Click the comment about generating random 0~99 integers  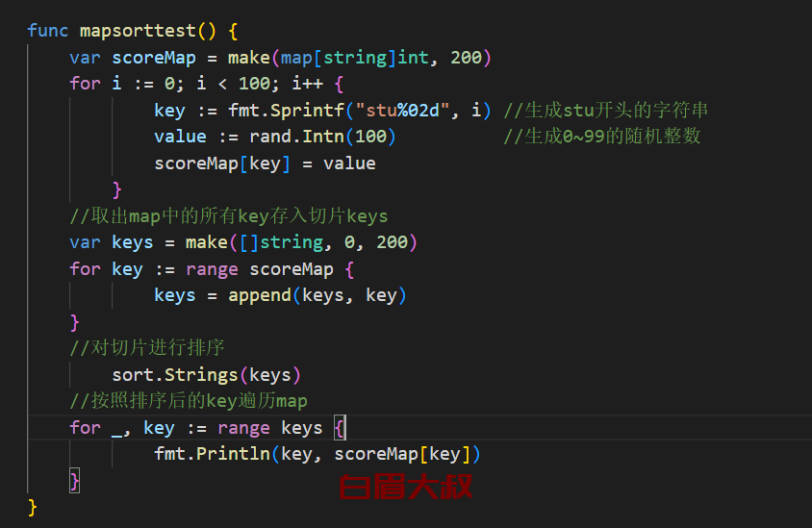tap(602, 137)
